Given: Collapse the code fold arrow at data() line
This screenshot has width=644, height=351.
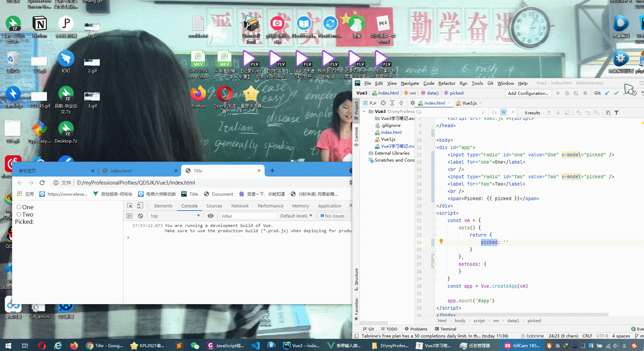Looking at the screenshot, I should pyautogui.click(x=434, y=228).
